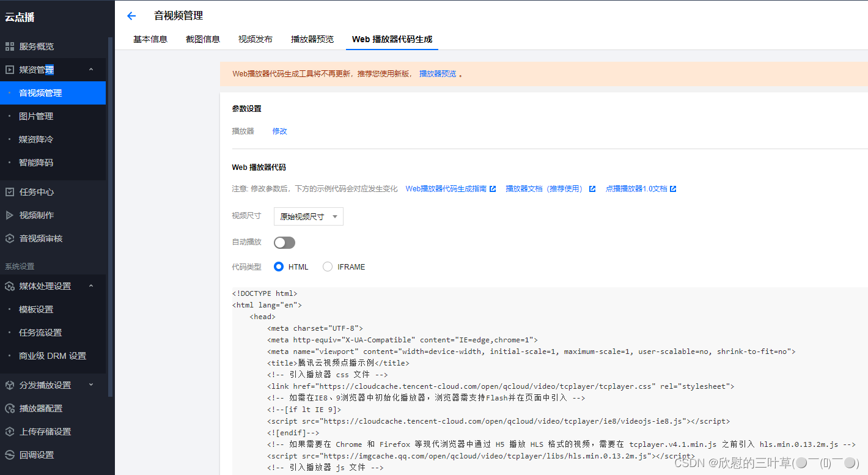Screen dimensions: 868x475
Task: Expand the 分发播放设置 section chevron
Action: [91, 385]
